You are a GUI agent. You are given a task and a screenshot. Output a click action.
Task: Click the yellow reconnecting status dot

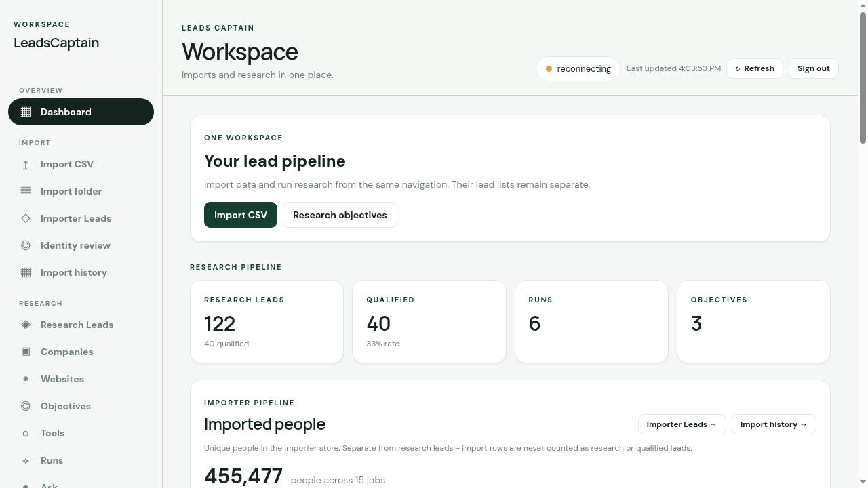[549, 68]
